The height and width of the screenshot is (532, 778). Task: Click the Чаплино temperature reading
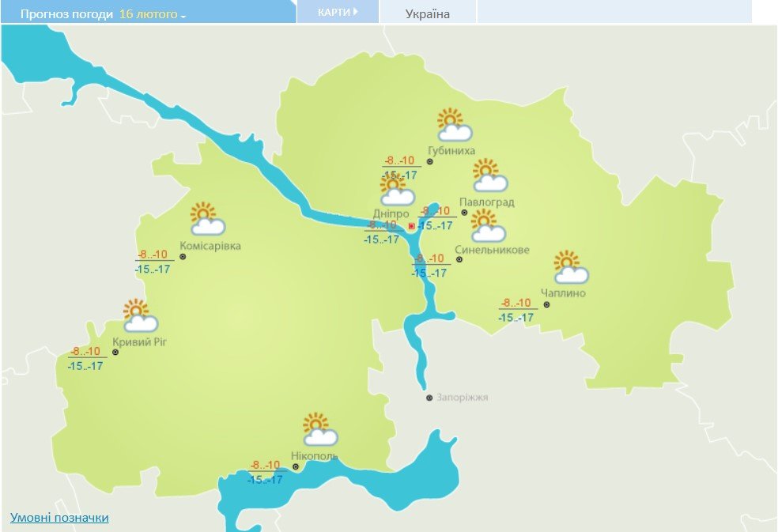(517, 310)
